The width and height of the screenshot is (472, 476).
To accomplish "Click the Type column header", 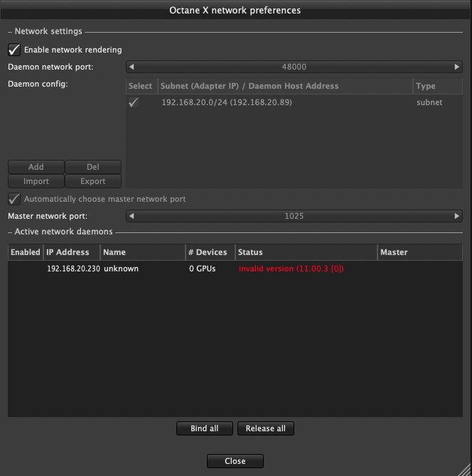I will [438, 86].
